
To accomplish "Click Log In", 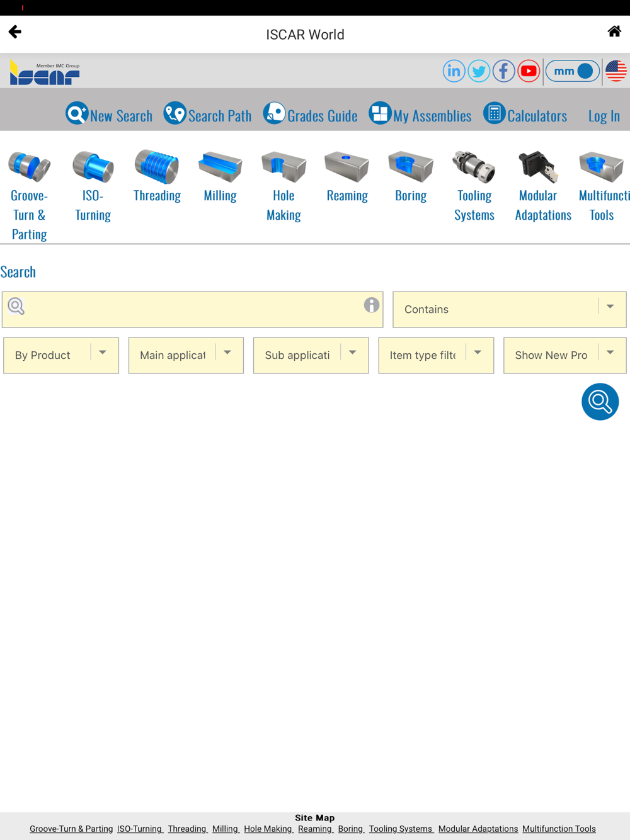I will 604,116.
